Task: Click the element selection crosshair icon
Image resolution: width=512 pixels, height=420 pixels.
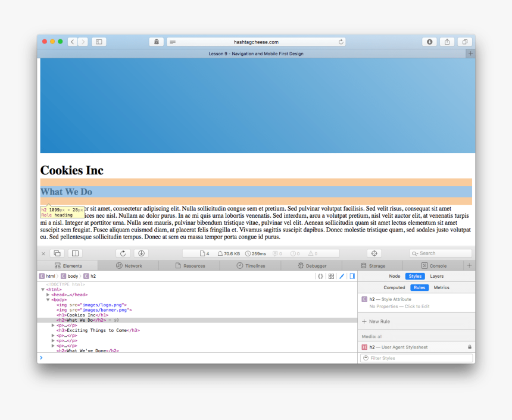Action: pos(374,253)
